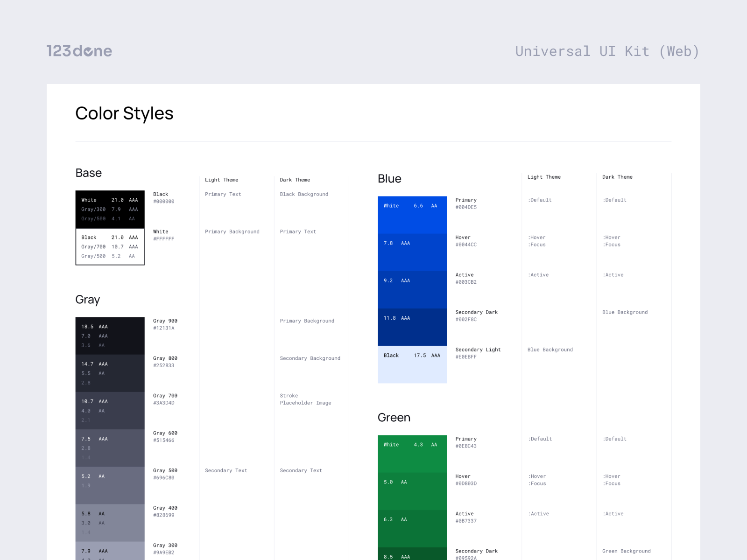This screenshot has height=560, width=747.
Task: Click the Placeholder Image label
Action: point(306,403)
